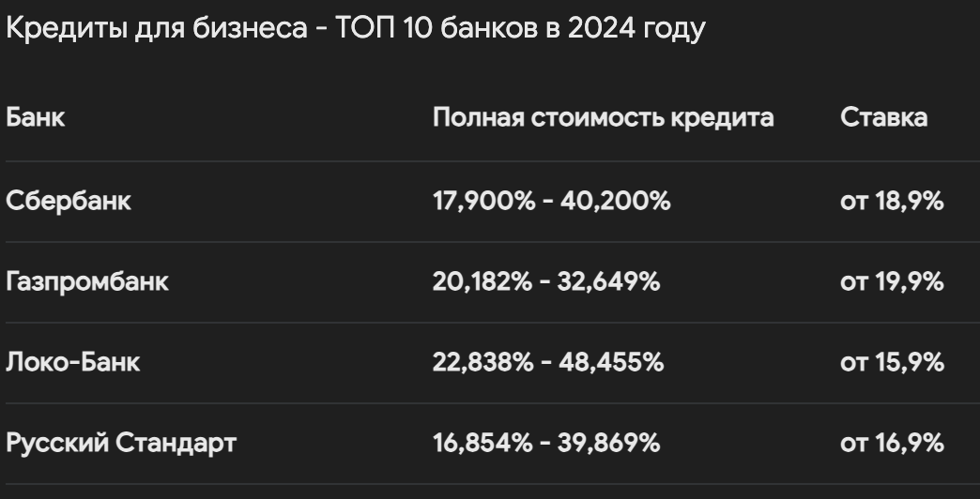Select the Русский Стандарт bank name
This screenshot has height=499, width=980.
coord(121,444)
